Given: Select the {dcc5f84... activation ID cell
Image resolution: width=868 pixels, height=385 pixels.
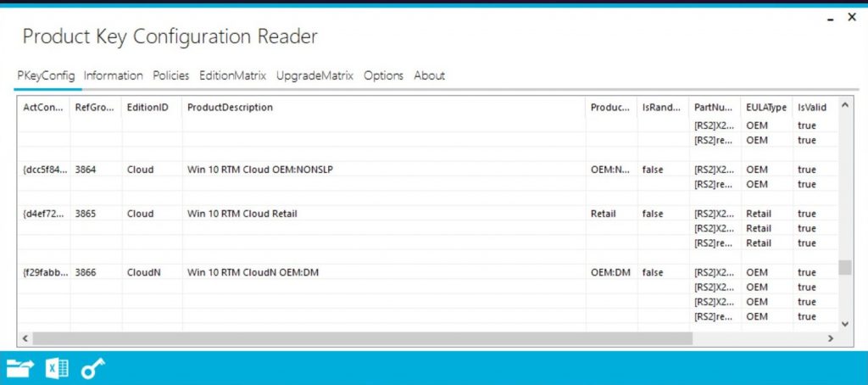Looking at the screenshot, I should pyautogui.click(x=44, y=170).
